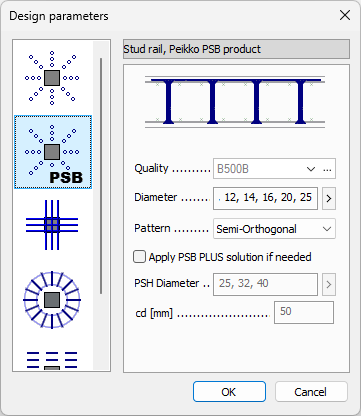Click the 'Pattern' label text

click(152, 228)
